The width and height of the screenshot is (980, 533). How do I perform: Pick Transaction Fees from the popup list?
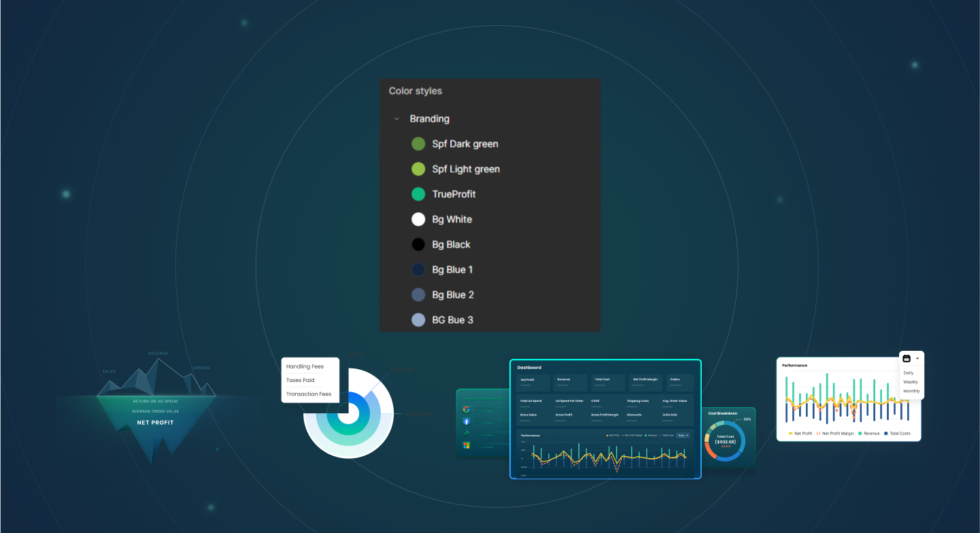pyautogui.click(x=309, y=394)
